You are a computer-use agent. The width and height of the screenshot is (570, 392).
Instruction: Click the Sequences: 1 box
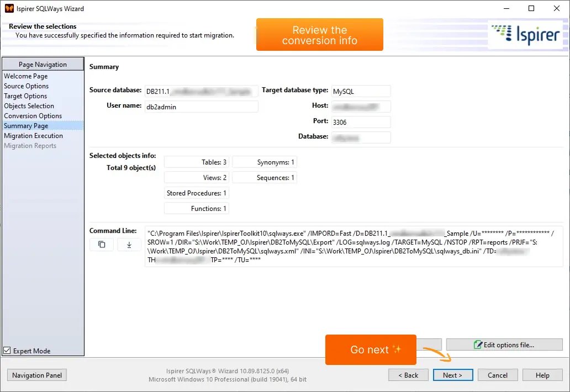point(265,178)
